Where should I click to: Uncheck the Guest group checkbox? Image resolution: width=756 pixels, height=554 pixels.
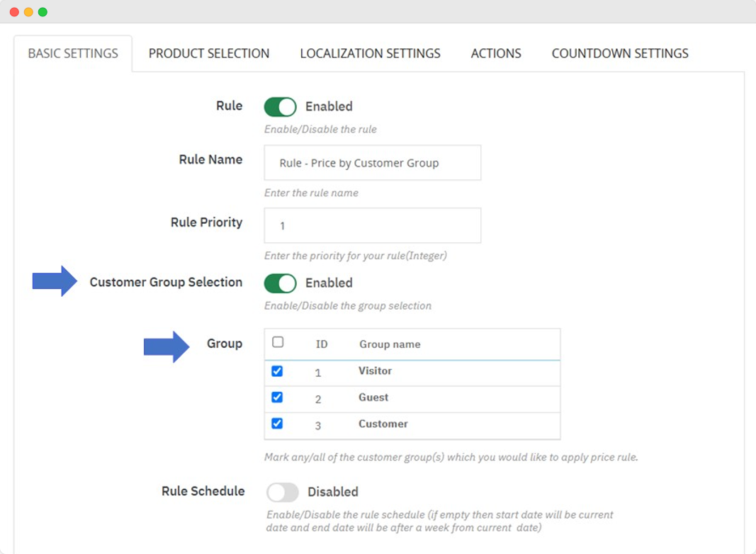point(277,397)
